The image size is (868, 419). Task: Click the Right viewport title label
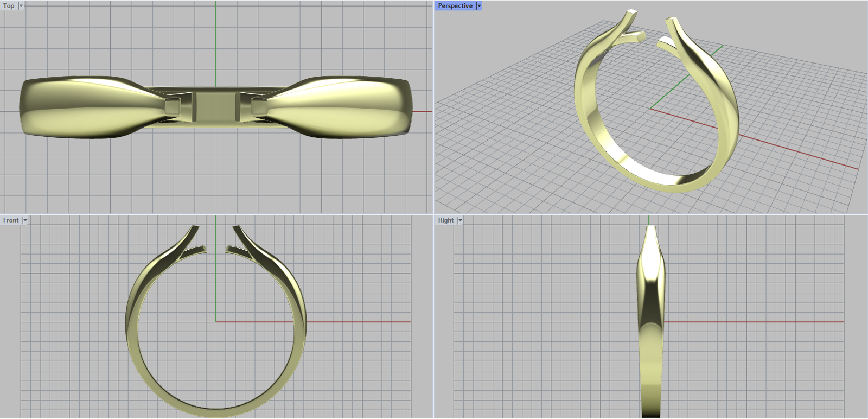[x=446, y=220]
